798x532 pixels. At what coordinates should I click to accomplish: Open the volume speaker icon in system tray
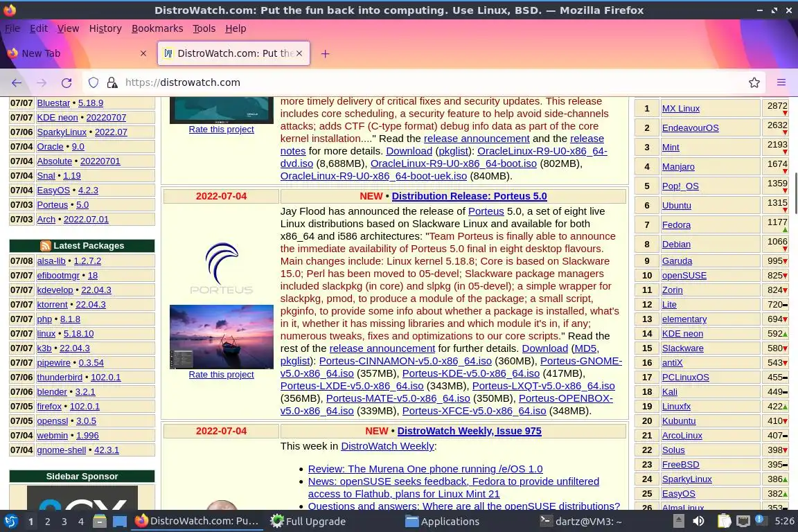[x=699, y=522]
